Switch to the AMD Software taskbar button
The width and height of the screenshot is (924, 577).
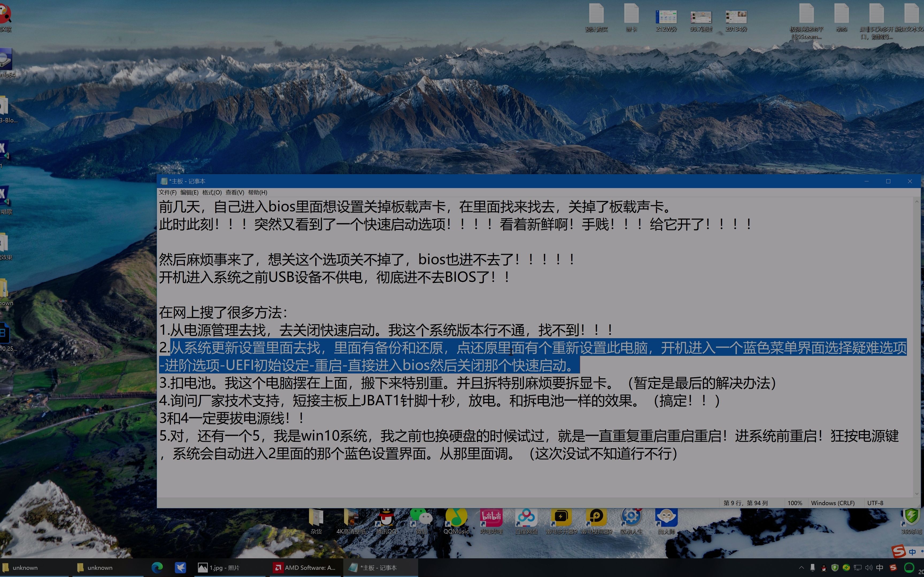coord(305,567)
